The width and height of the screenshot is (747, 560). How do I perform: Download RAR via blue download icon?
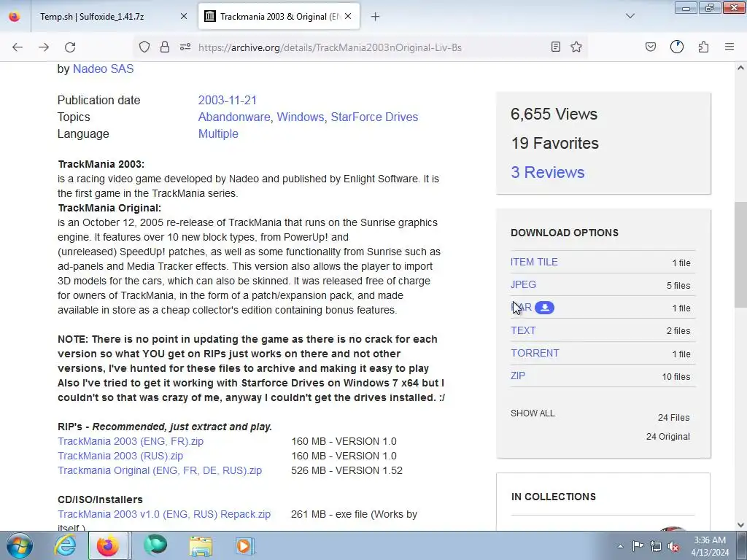coord(544,308)
